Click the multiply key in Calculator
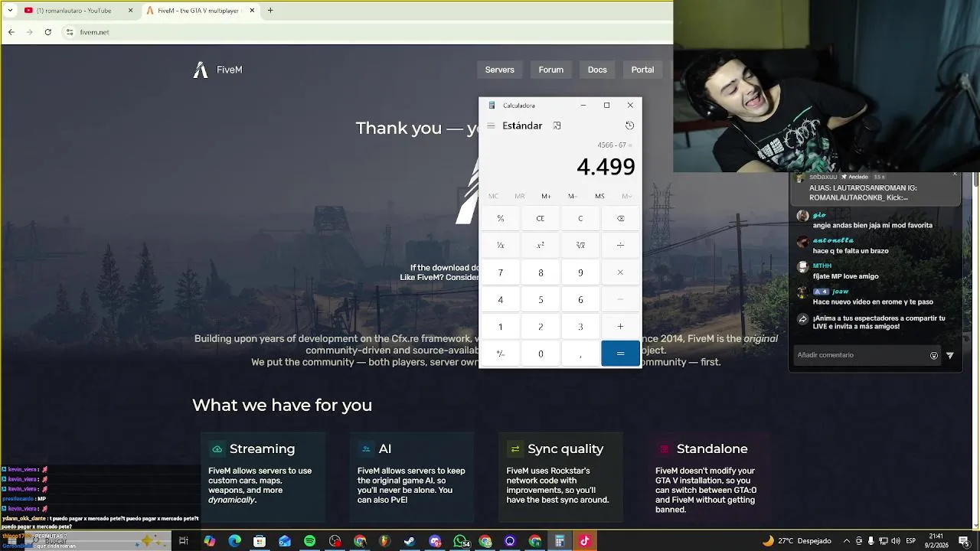The image size is (980, 551). (620, 272)
